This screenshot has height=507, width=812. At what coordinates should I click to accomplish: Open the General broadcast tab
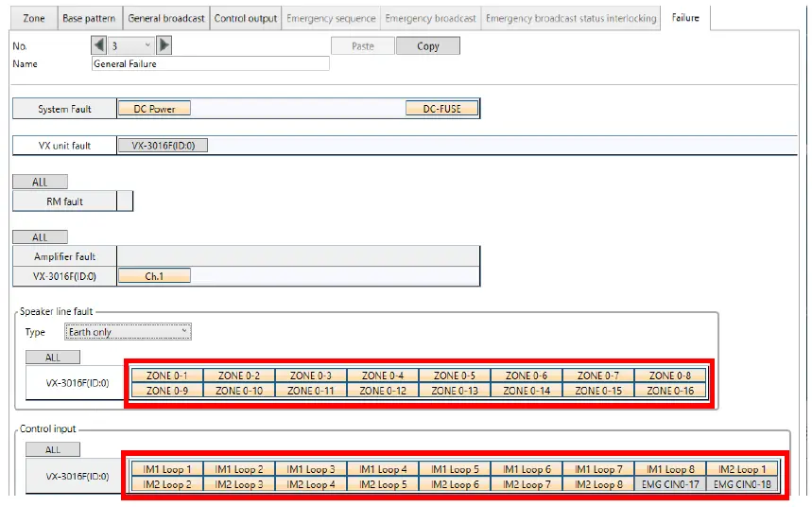[x=166, y=18]
